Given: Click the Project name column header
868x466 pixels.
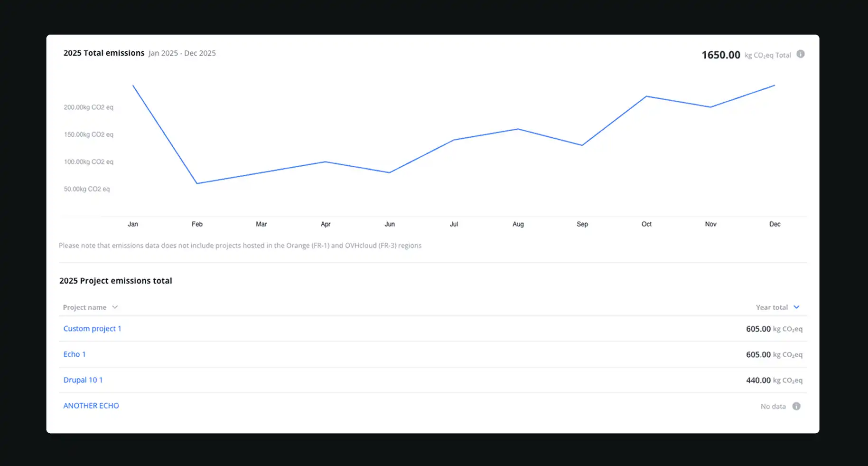Looking at the screenshot, I should pos(84,307).
